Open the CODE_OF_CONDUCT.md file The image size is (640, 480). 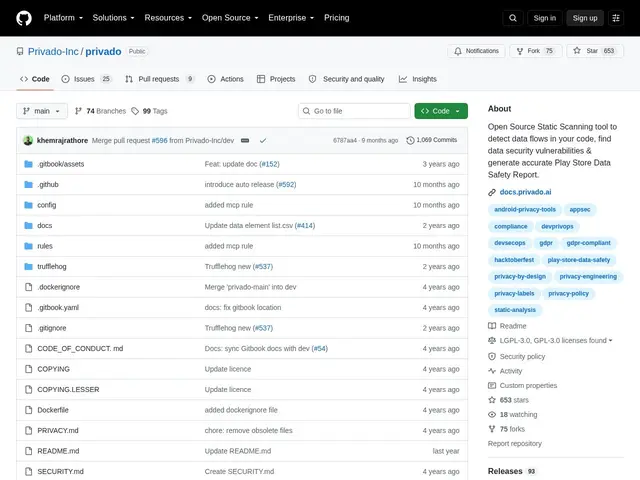pyautogui.click(x=80, y=348)
